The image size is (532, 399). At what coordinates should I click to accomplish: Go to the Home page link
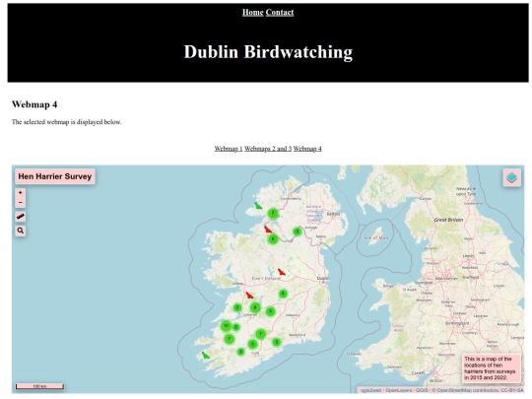tap(253, 13)
